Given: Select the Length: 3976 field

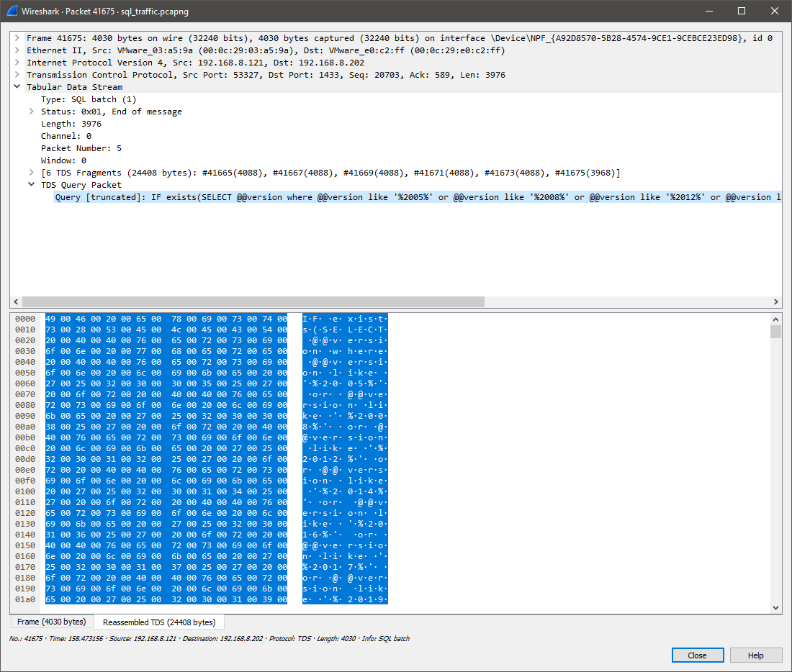Looking at the screenshot, I should pyautogui.click(x=71, y=124).
